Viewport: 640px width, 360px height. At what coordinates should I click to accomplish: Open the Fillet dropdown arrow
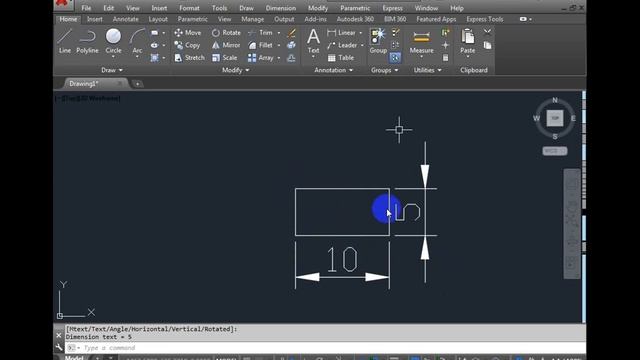point(279,45)
